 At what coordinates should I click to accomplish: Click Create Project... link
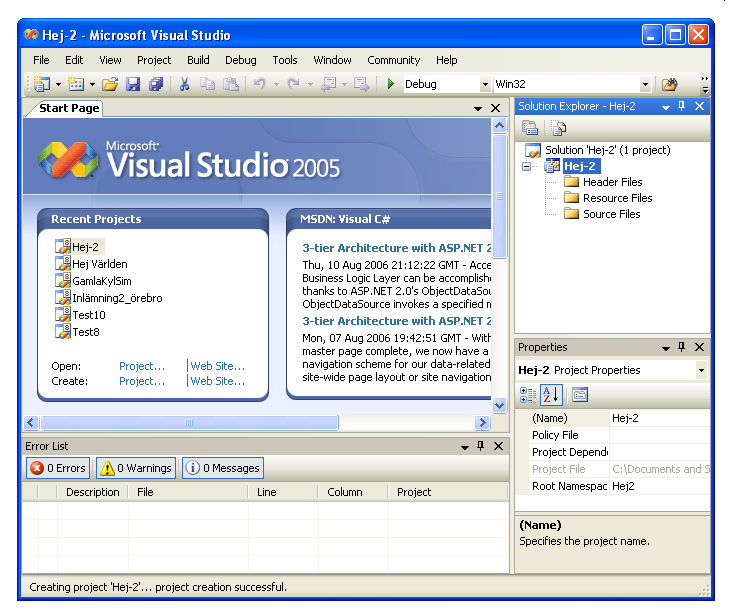coord(142,381)
